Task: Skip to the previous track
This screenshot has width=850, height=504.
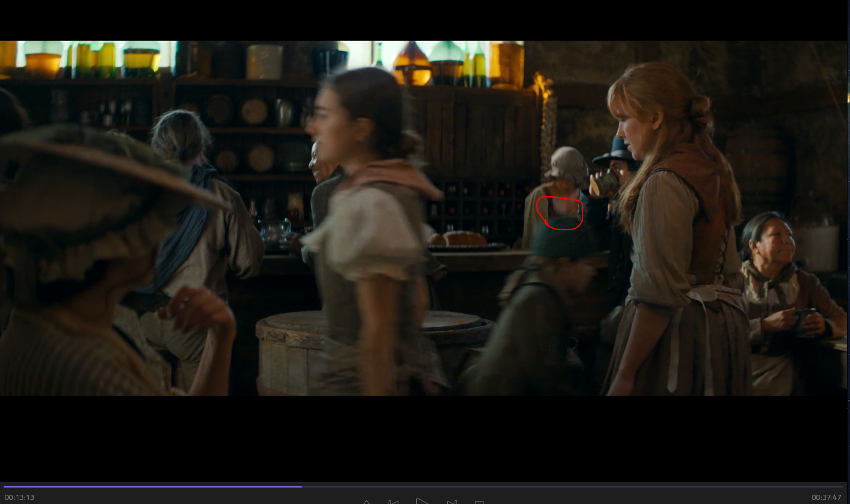Action: (393, 502)
